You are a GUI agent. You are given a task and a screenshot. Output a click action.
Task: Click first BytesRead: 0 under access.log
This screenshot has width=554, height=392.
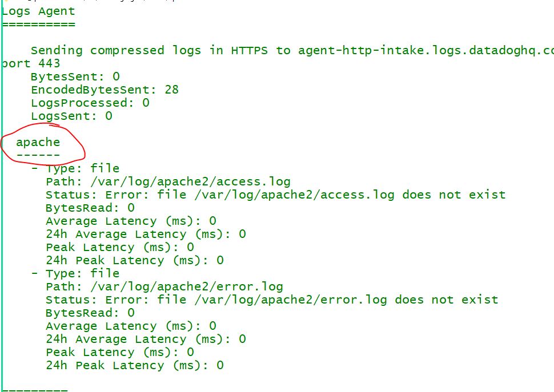pyautogui.click(x=90, y=208)
